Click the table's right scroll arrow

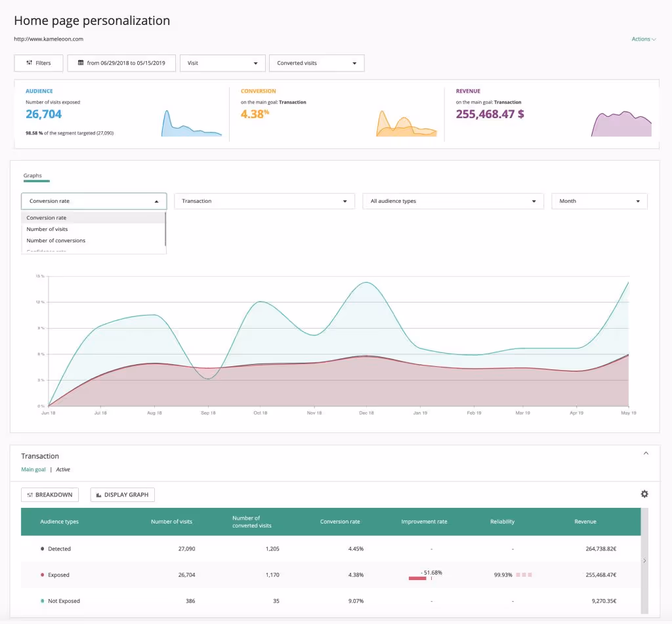tap(644, 561)
